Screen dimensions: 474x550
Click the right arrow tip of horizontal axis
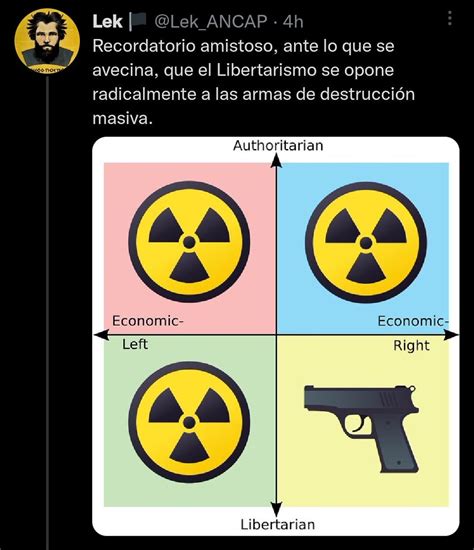click(x=451, y=335)
